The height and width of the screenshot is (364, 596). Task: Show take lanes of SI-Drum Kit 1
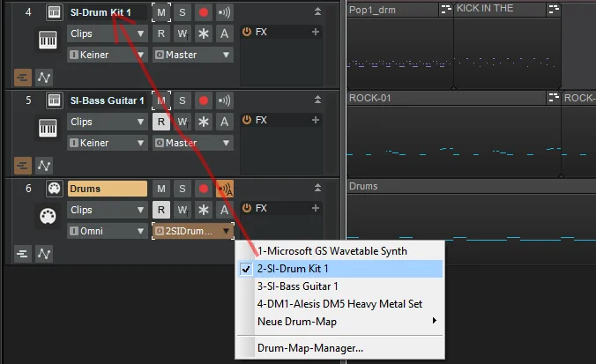tap(22, 78)
